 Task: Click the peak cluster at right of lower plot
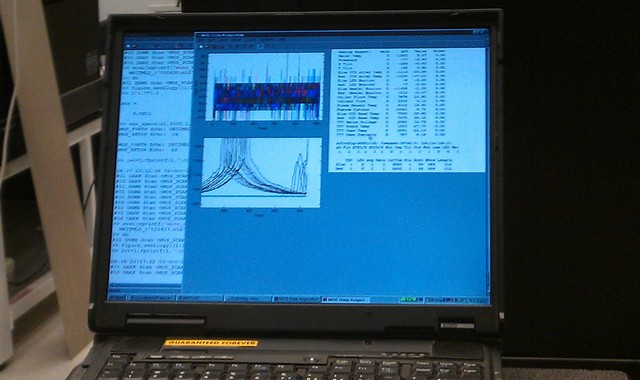[x=300, y=173]
